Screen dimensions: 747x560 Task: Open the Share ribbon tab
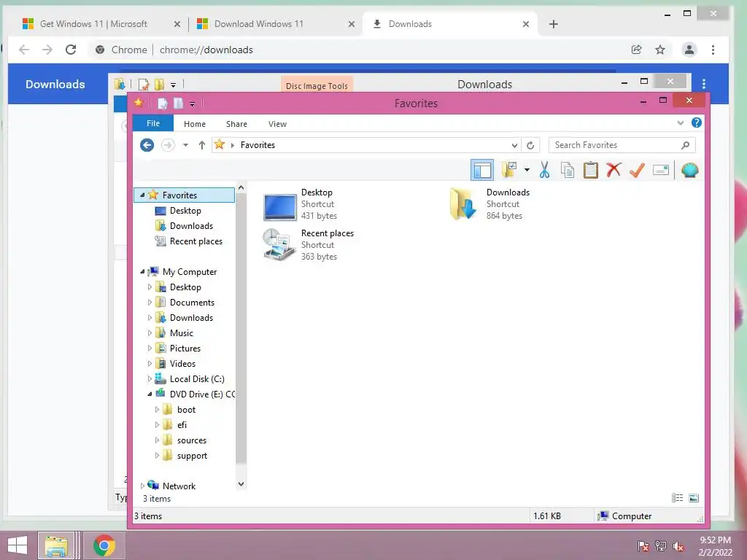(236, 124)
